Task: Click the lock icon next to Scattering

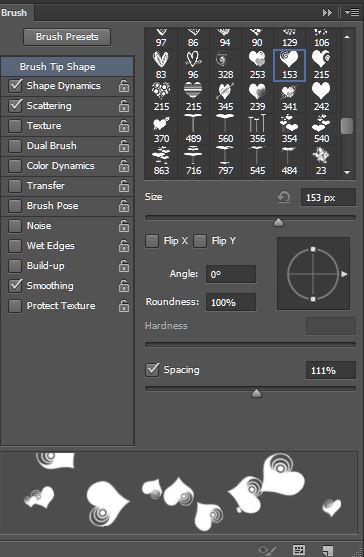Action: click(x=124, y=106)
